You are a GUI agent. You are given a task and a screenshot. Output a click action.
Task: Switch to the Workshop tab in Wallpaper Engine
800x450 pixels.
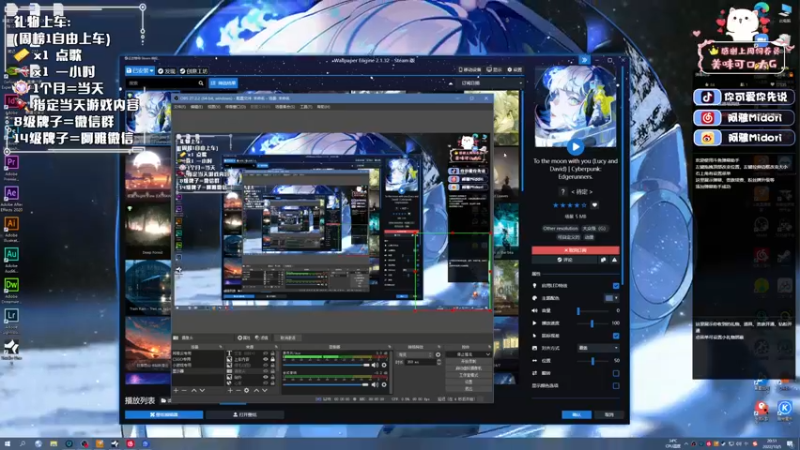(194, 71)
